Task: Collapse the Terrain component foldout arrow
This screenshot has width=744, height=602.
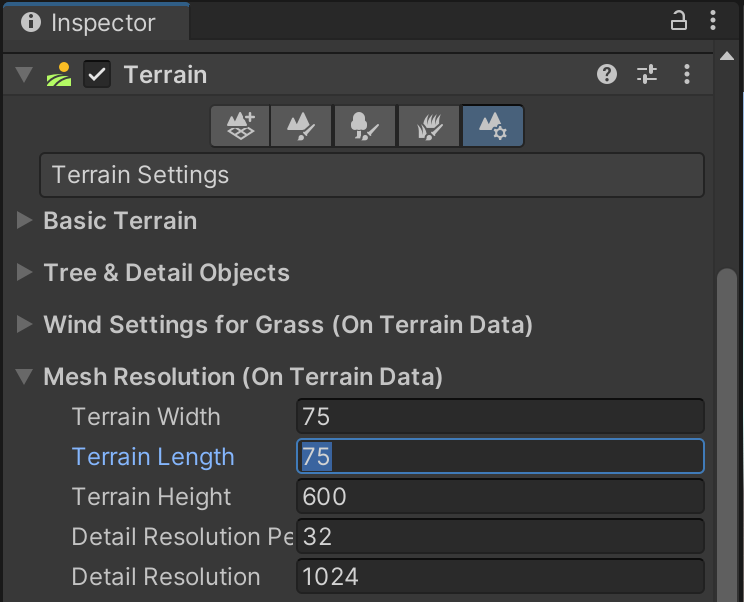Action: tap(24, 75)
